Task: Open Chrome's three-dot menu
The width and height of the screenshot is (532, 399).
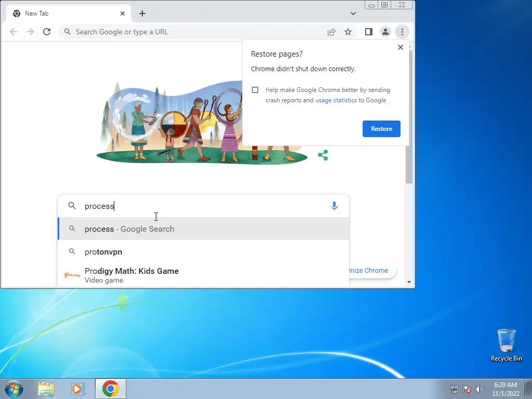Action: (x=402, y=32)
